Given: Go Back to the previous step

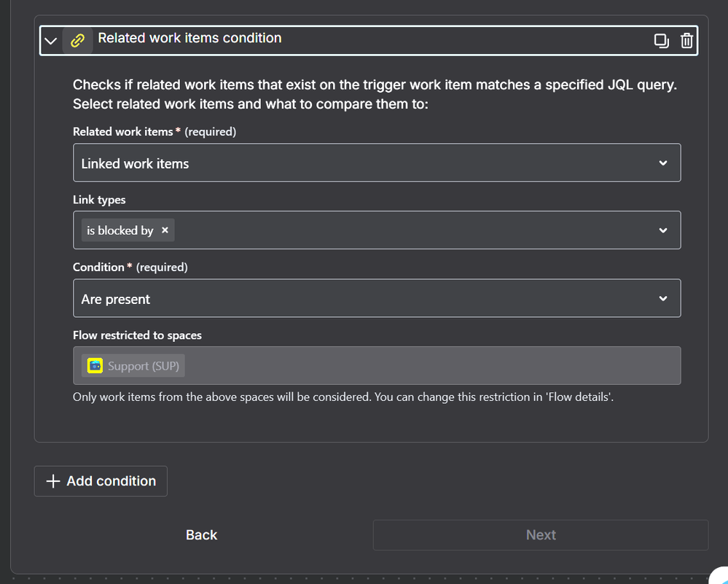Looking at the screenshot, I should 202,534.
